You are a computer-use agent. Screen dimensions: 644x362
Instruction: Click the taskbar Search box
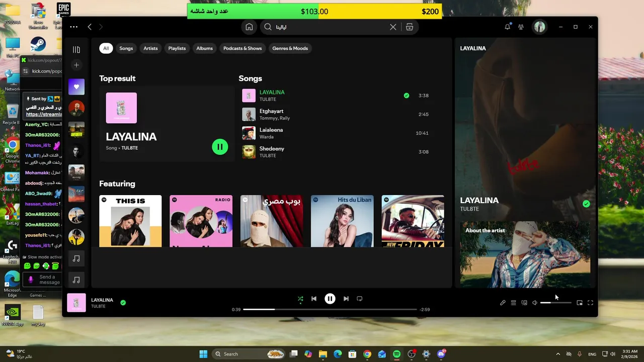coord(250,354)
